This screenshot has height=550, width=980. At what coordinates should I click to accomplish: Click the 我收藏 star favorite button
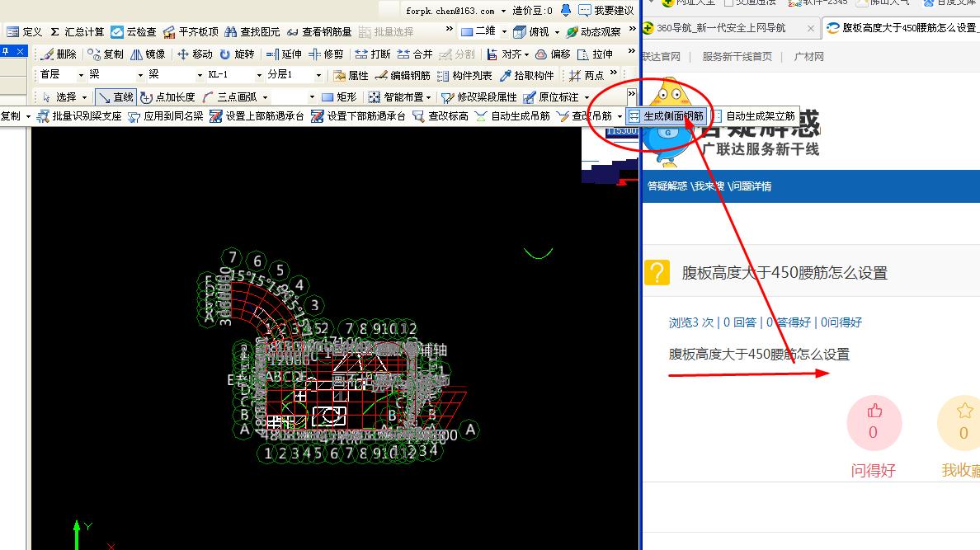point(963,423)
